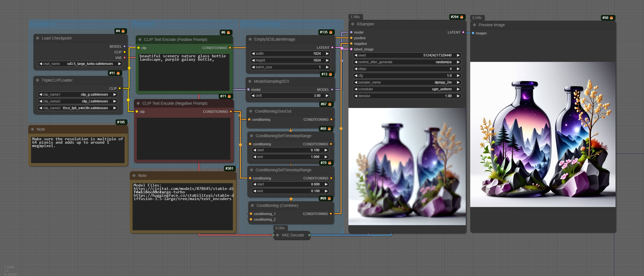Click the control_after_generate randomize field
This screenshot has width=644, height=276.
pyautogui.click(x=407, y=62)
